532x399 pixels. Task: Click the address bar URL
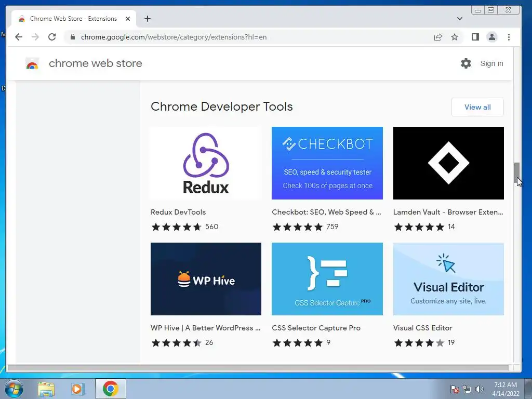click(x=174, y=37)
